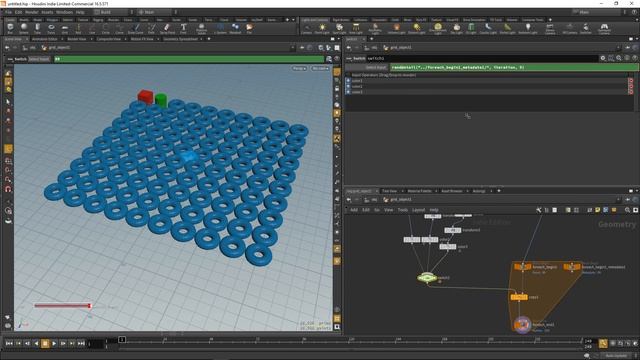Open the Build desktop dropdown
The width and height of the screenshot is (640, 360).
pyautogui.click(x=113, y=12)
